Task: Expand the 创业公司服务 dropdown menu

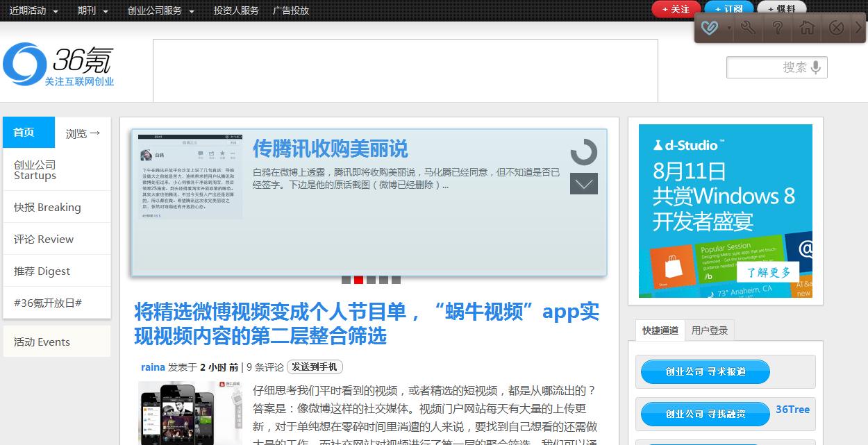Action: [161, 10]
